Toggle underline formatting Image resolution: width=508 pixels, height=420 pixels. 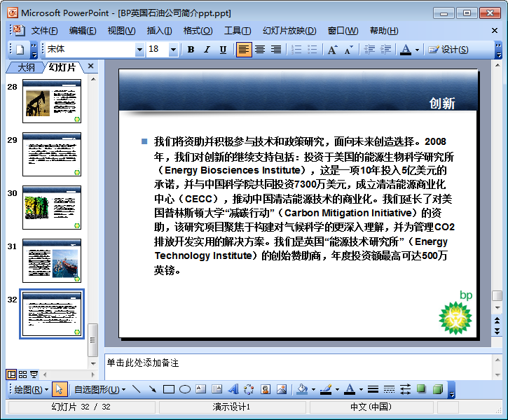223,50
